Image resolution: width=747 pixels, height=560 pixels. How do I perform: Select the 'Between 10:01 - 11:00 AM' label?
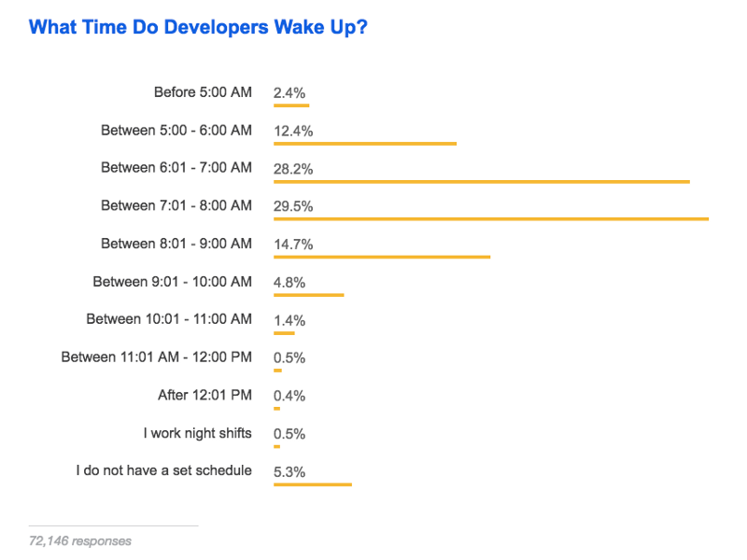[169, 319]
